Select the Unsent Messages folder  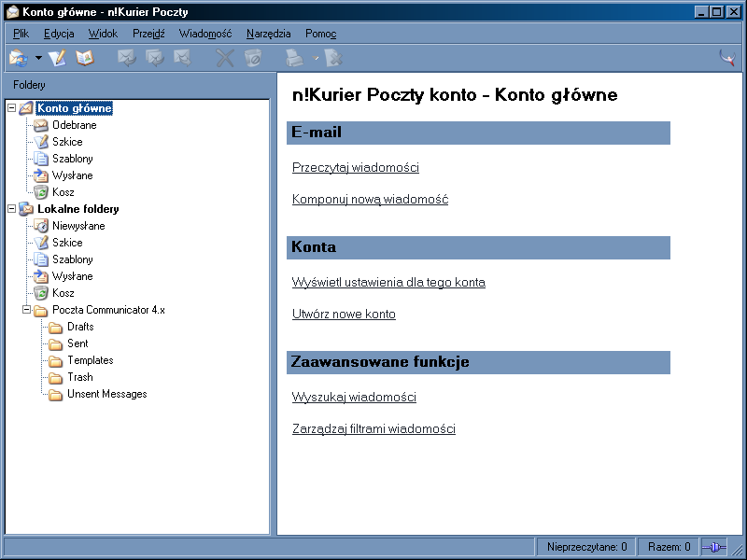pyautogui.click(x=107, y=394)
